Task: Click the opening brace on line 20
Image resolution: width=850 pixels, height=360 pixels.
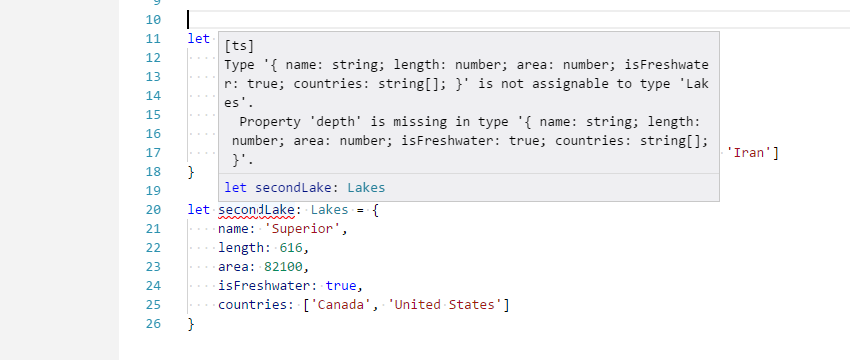Action: 375,209
